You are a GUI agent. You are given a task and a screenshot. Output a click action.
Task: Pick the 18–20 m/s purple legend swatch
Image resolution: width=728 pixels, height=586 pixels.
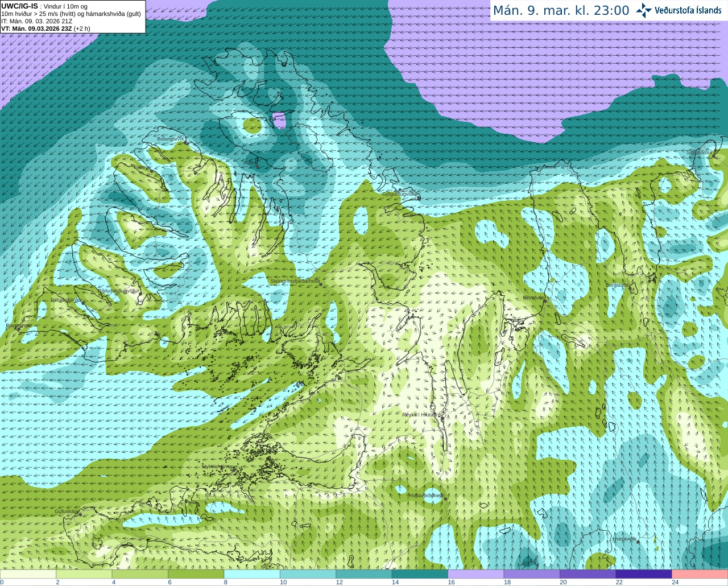(532, 573)
